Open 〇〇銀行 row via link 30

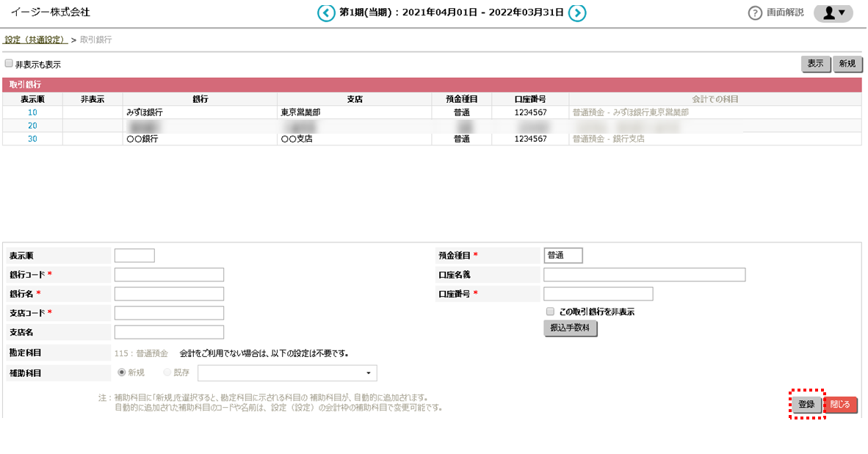[x=31, y=139]
